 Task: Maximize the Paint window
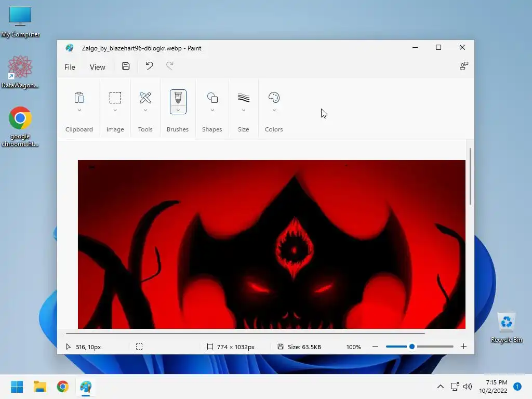pyautogui.click(x=438, y=47)
